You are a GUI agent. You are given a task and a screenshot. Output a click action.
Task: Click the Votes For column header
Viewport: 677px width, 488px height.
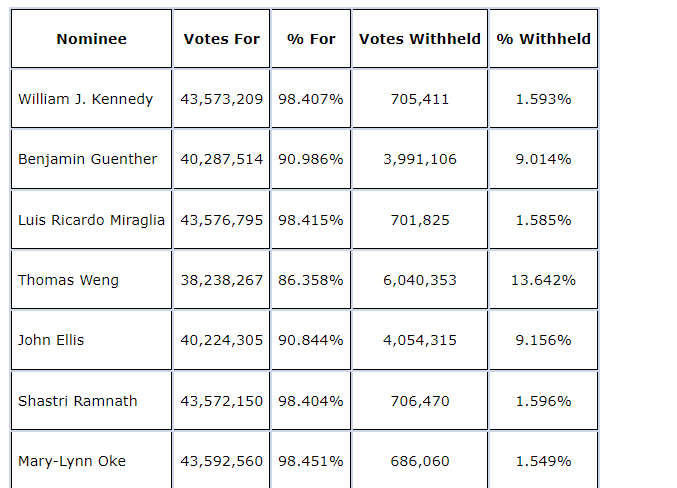click(221, 39)
